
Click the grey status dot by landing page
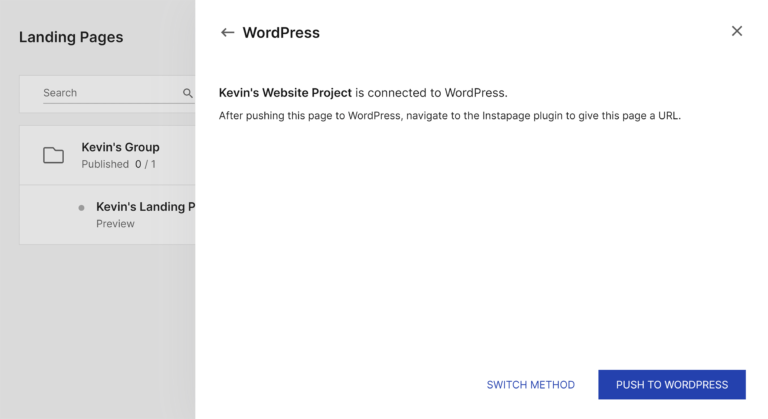point(81,208)
